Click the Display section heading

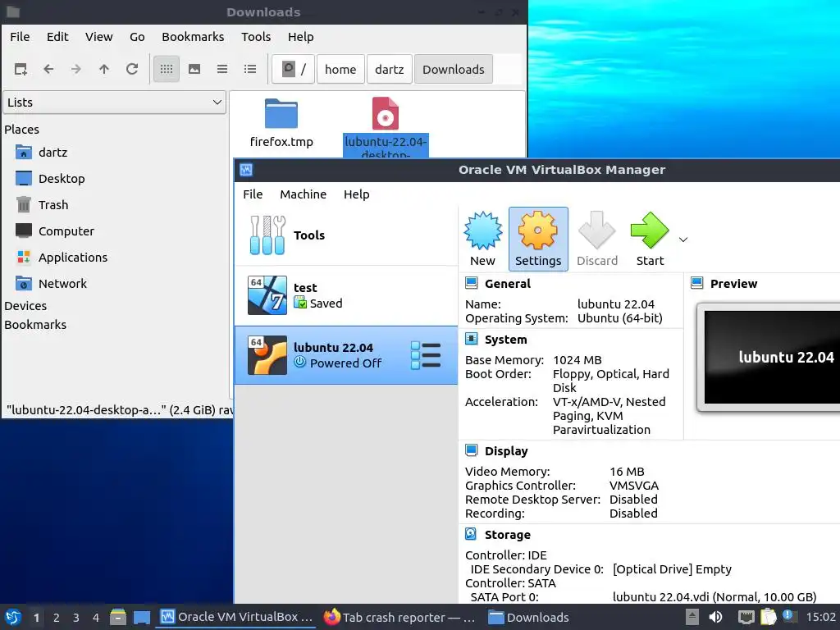(x=506, y=451)
